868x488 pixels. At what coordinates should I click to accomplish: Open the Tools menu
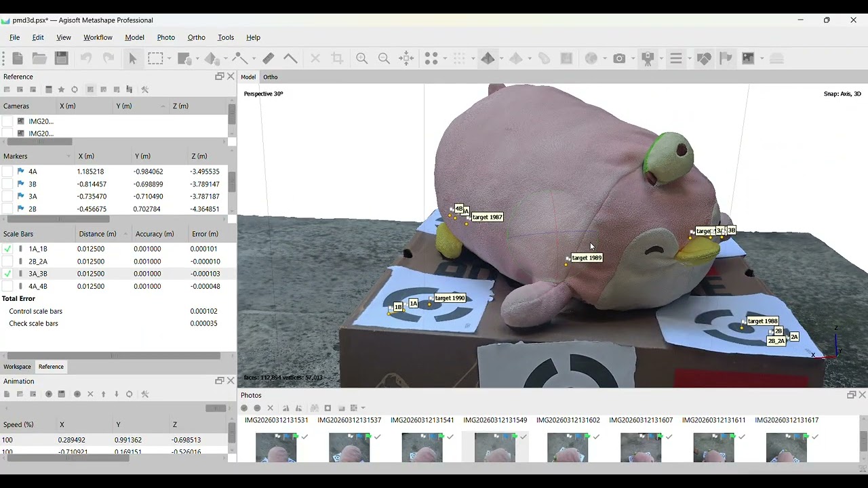(x=226, y=37)
